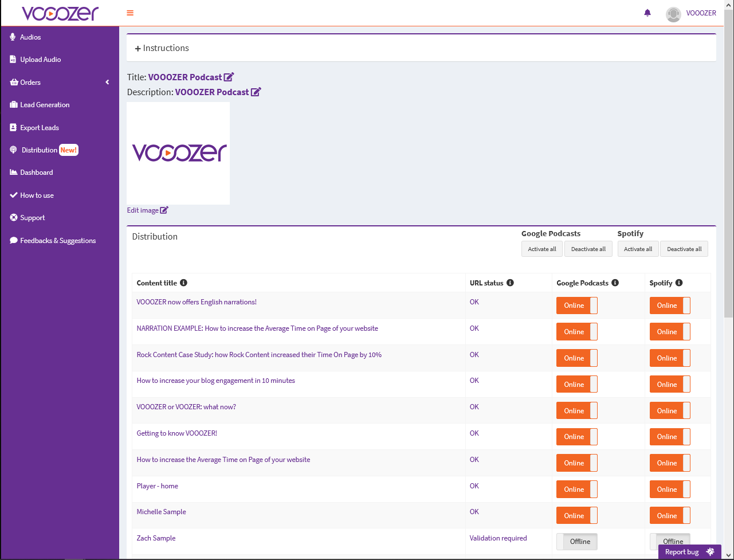Open the Zach Sample content link
Image resolution: width=734 pixels, height=560 pixels.
tap(156, 538)
